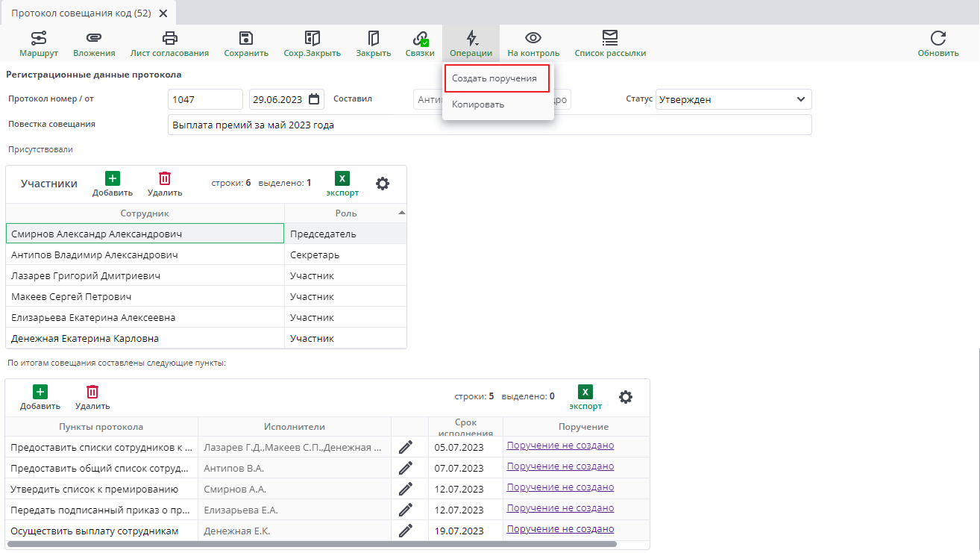Delete selected participant in Участники panel
The height and width of the screenshot is (553, 980).
(165, 184)
